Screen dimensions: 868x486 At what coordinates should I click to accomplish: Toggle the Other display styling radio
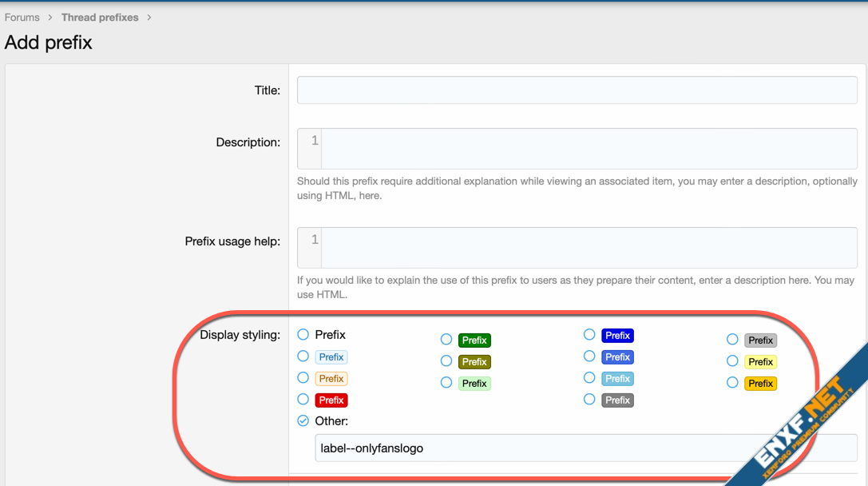click(x=303, y=420)
